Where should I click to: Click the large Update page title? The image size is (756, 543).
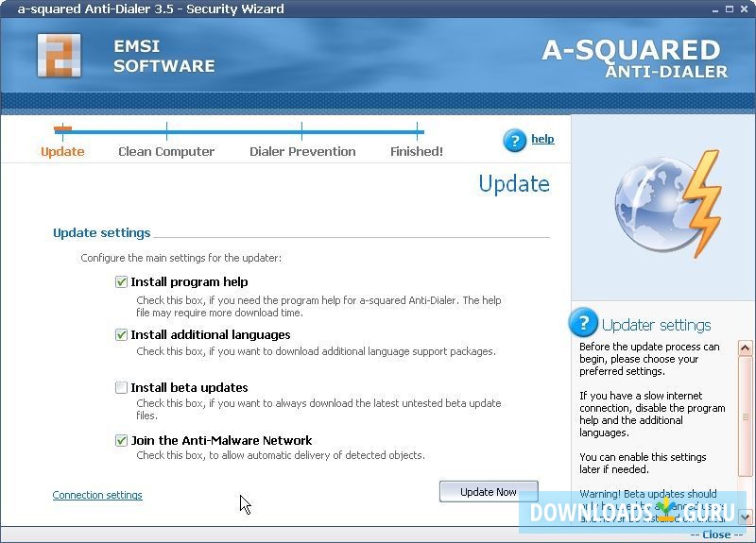[514, 184]
